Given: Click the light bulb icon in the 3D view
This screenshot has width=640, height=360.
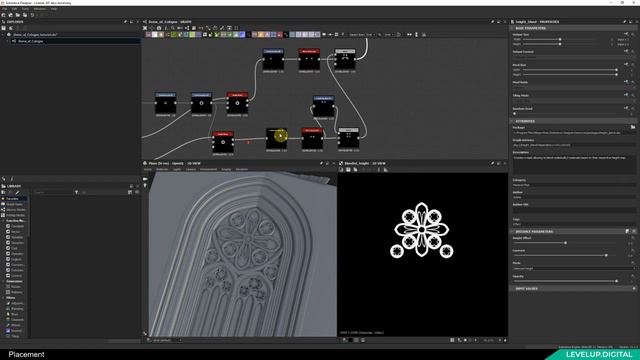Looking at the screenshot, I should pos(145,186).
